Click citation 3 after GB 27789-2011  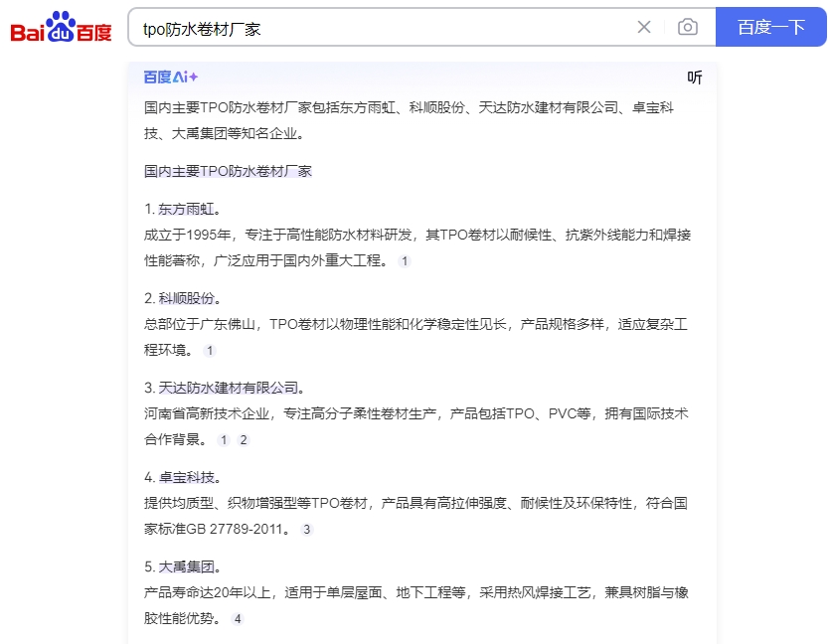307,530
